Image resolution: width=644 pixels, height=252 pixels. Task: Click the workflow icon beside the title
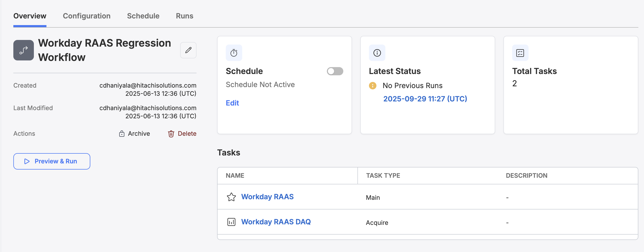coord(24,50)
